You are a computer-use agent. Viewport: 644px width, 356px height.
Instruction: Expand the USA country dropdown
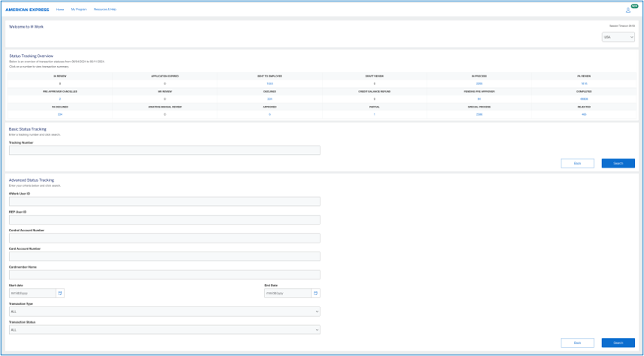[x=618, y=37]
